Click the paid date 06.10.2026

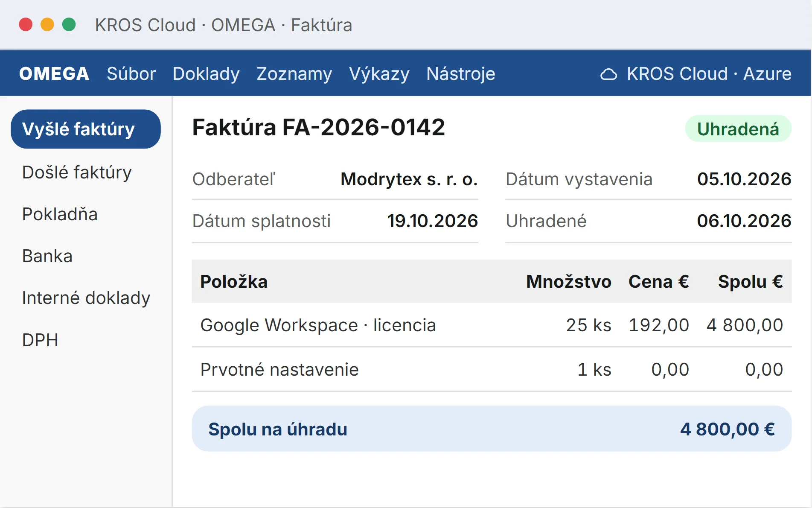point(744,221)
